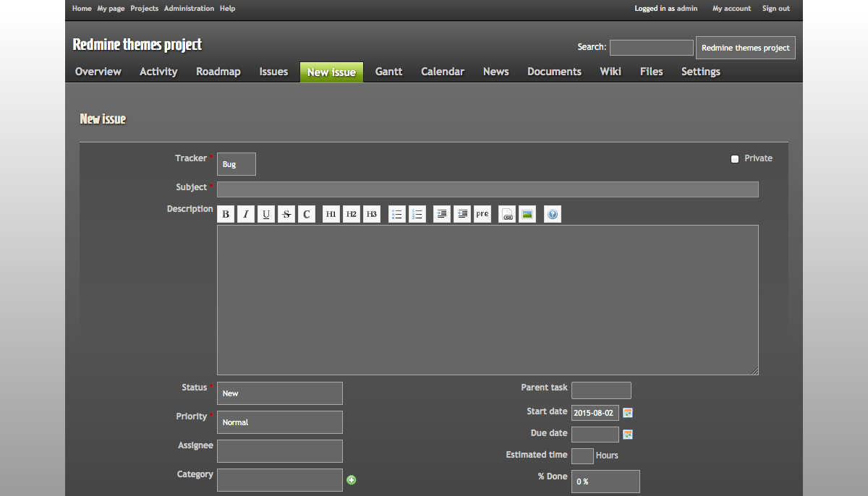Open the Priority dropdown showing Normal
Image resolution: width=868 pixels, height=496 pixels.
[x=280, y=422]
